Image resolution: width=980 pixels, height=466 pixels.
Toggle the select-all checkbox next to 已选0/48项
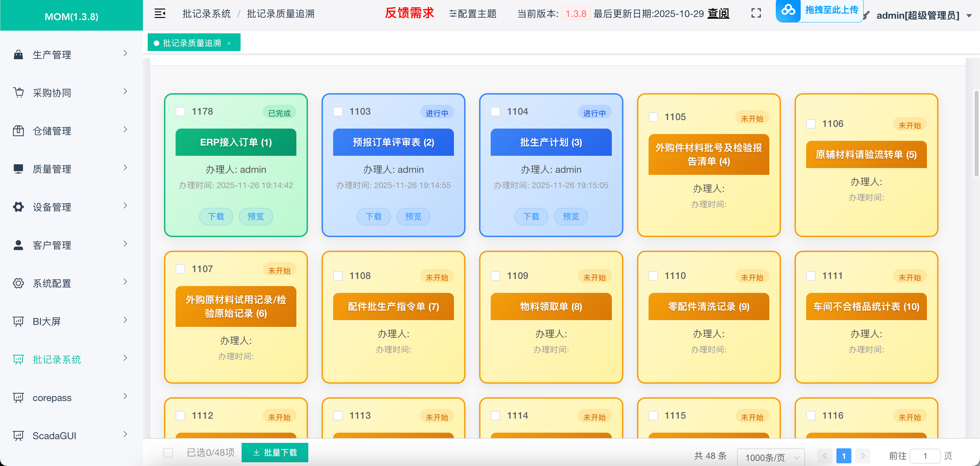167,453
